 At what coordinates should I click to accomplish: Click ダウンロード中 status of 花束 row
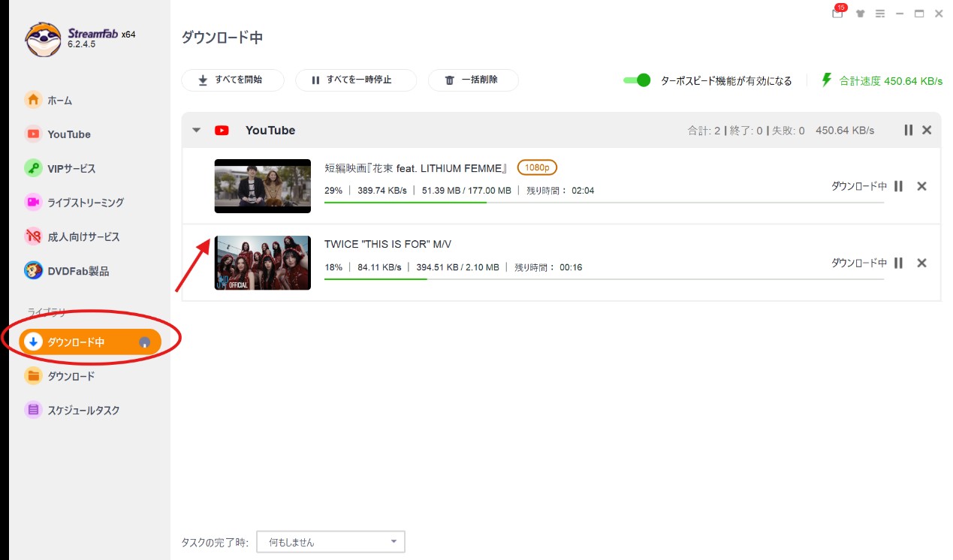pos(858,186)
